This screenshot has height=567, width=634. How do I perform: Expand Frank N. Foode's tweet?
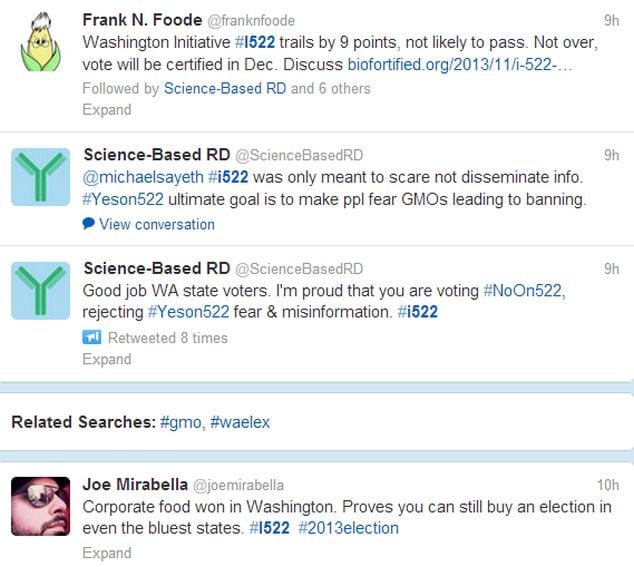pyautogui.click(x=106, y=110)
